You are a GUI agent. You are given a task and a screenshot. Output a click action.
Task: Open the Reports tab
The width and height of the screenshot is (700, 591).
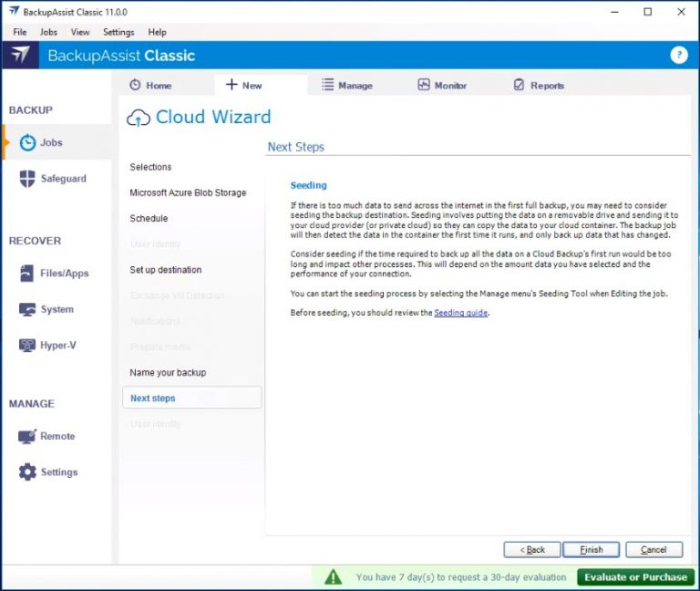pos(539,86)
